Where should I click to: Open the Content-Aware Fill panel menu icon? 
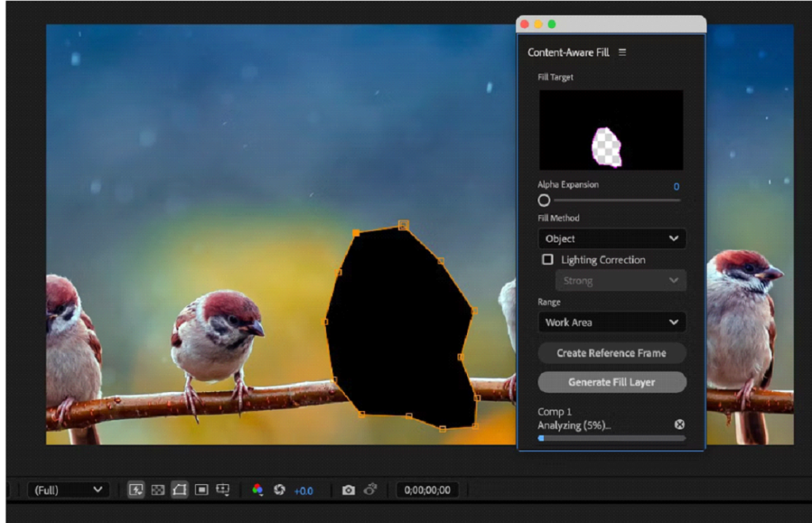[622, 52]
